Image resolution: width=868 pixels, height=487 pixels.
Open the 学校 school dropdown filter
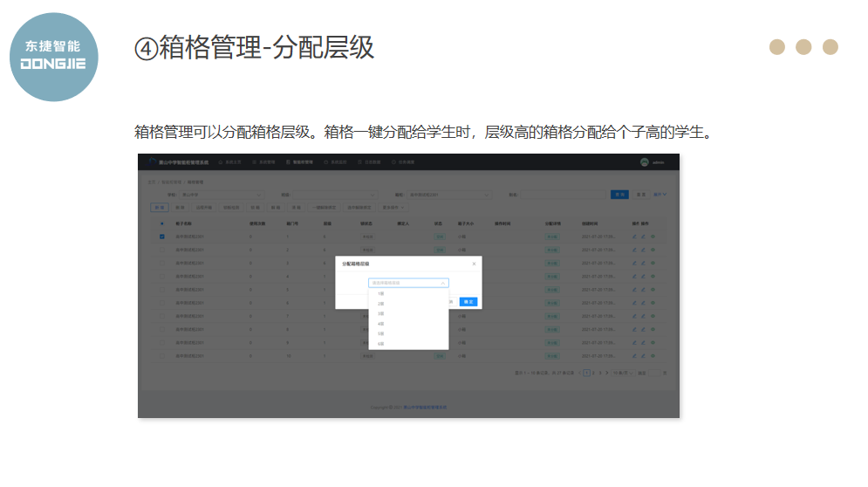[x=221, y=195]
